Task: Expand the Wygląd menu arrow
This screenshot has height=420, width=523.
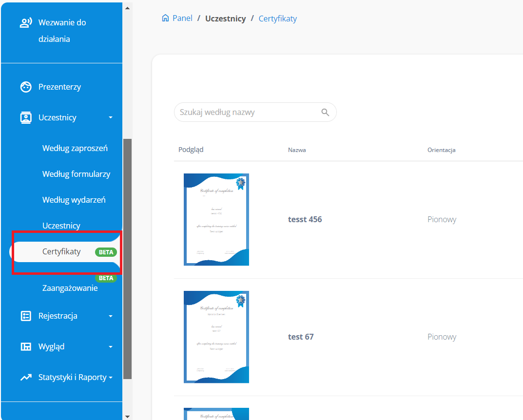Action: coord(111,347)
